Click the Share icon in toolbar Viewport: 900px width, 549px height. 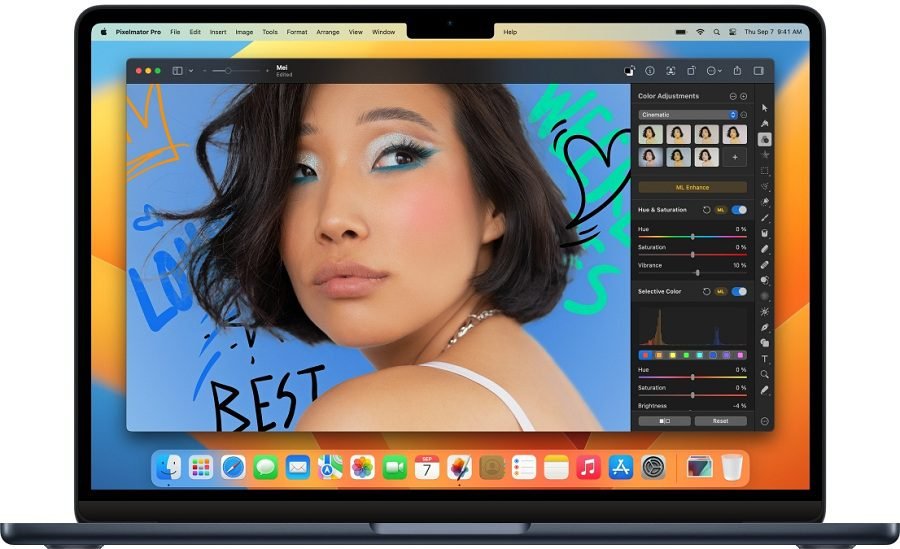pyautogui.click(x=737, y=71)
